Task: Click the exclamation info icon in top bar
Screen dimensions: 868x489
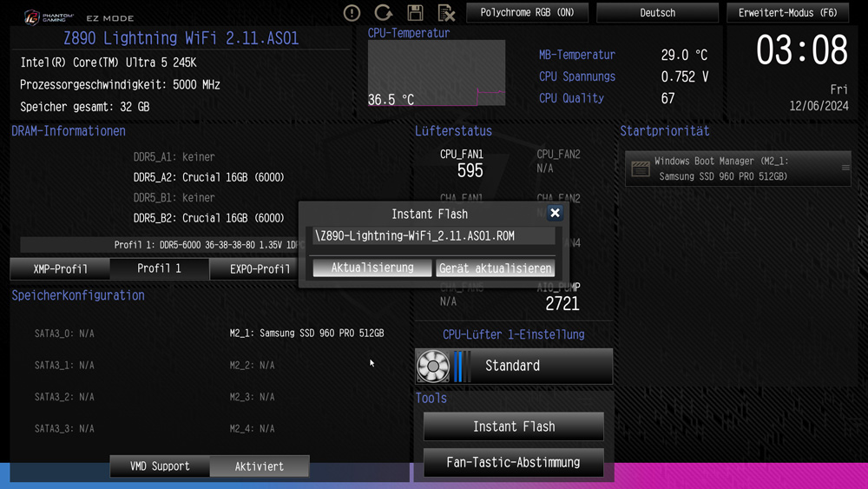Action: tap(352, 13)
